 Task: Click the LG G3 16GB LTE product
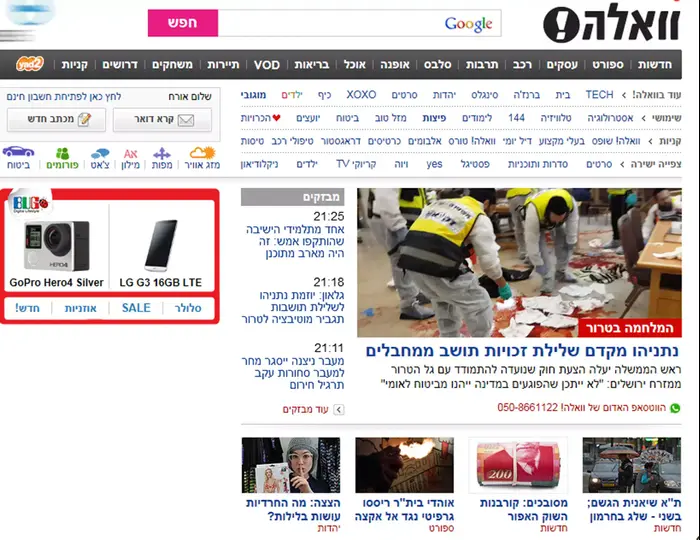[161, 253]
